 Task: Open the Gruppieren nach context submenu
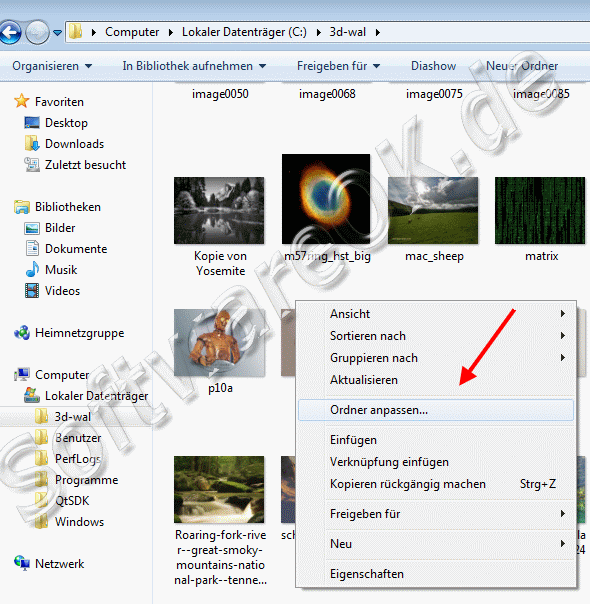(x=436, y=357)
